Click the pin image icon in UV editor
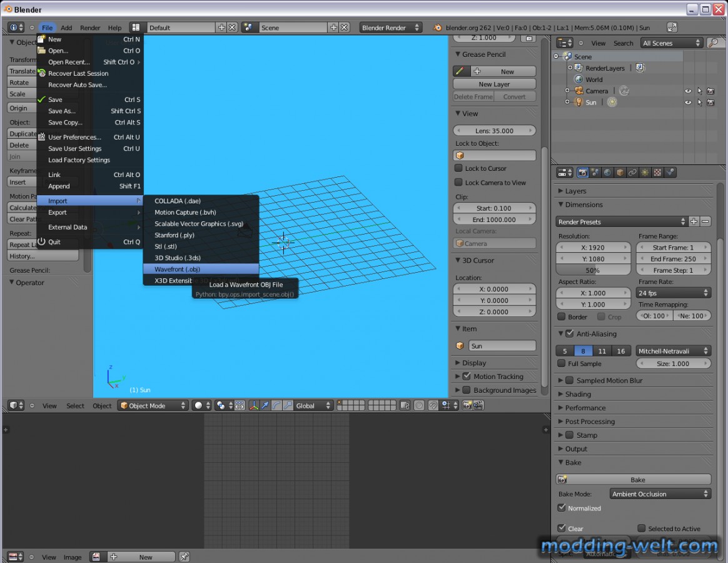The width and height of the screenshot is (728, 563). pyautogui.click(x=185, y=557)
